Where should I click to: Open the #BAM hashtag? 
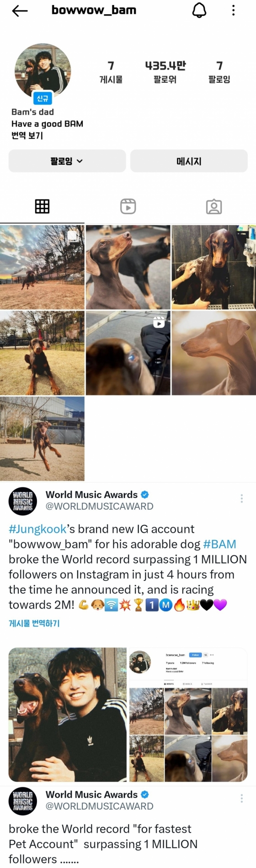219,544
